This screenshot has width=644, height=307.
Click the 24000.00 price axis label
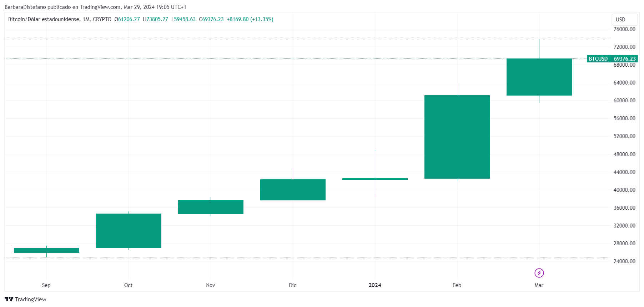point(624,261)
